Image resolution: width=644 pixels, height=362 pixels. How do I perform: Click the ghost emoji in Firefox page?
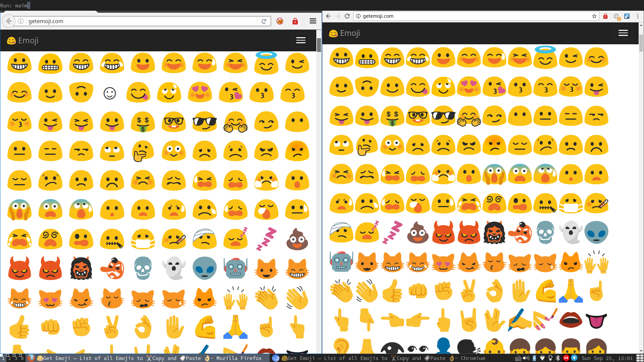(174, 268)
